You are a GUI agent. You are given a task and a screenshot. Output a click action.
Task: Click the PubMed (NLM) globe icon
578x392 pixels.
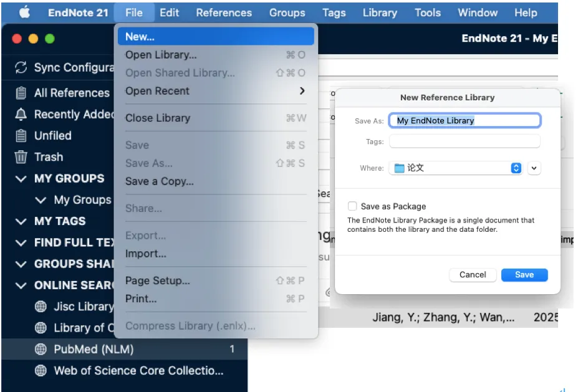(x=41, y=349)
